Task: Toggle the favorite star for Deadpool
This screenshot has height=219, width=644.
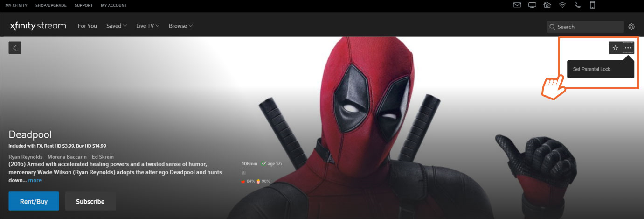Action: 615,48
